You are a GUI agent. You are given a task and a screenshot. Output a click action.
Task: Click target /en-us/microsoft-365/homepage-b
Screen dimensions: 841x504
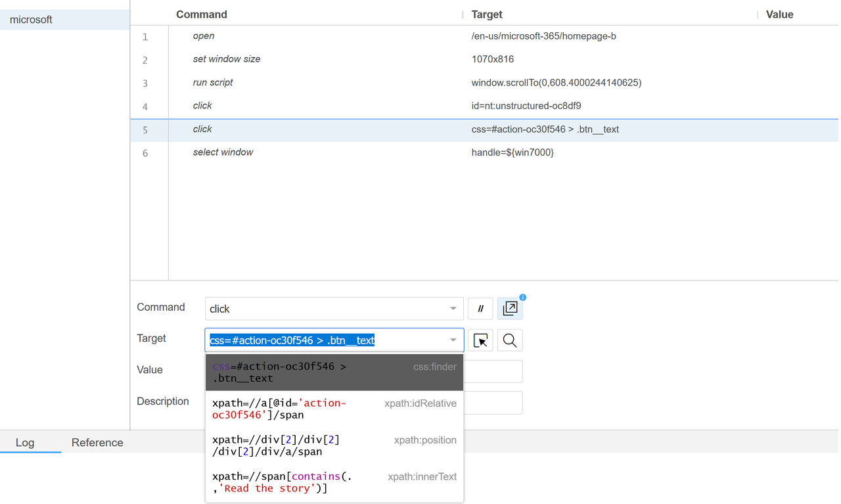pos(543,36)
